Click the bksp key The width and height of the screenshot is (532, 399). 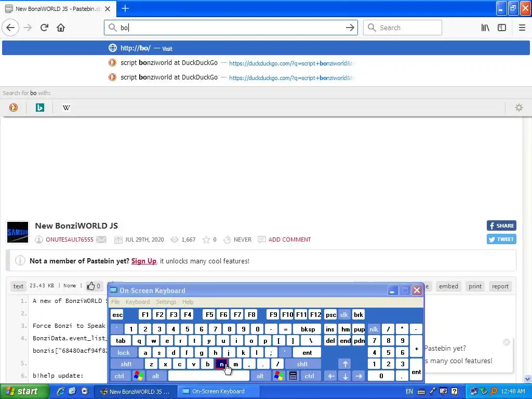tap(308, 329)
